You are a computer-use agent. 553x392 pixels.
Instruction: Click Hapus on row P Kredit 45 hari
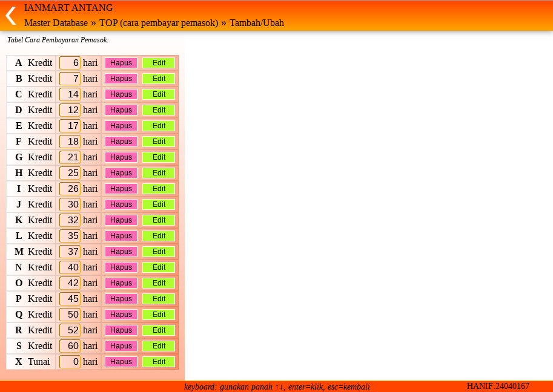click(x=121, y=299)
